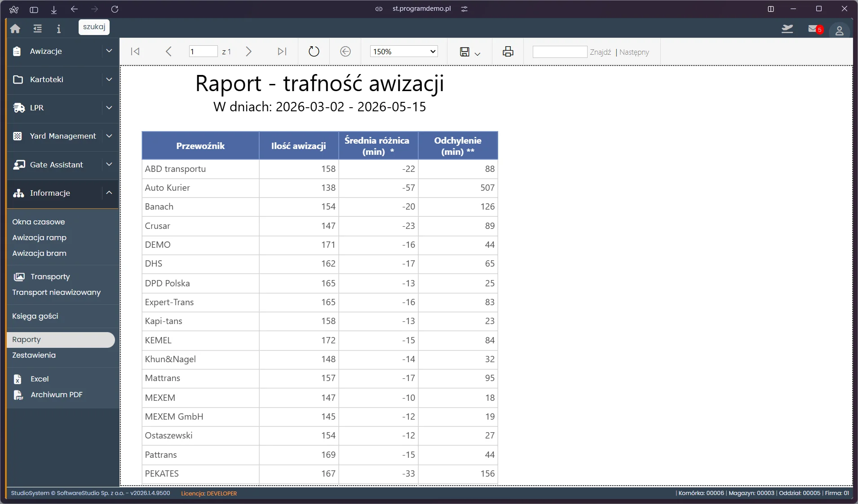Open the Awizacje menu item

tap(46, 51)
